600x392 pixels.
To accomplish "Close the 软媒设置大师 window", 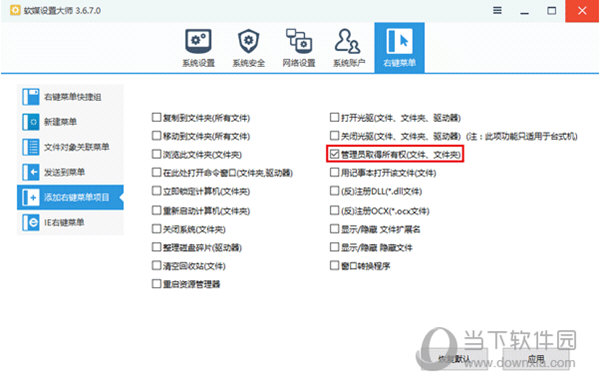I will (582, 11).
